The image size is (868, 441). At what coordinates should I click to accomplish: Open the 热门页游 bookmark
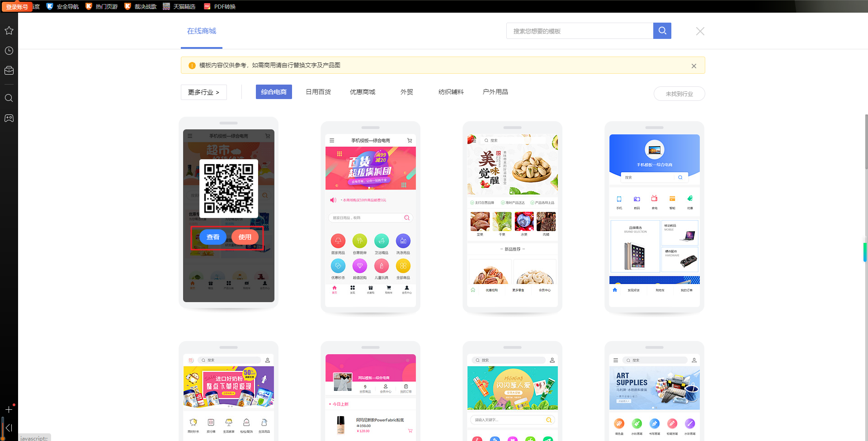pos(102,6)
